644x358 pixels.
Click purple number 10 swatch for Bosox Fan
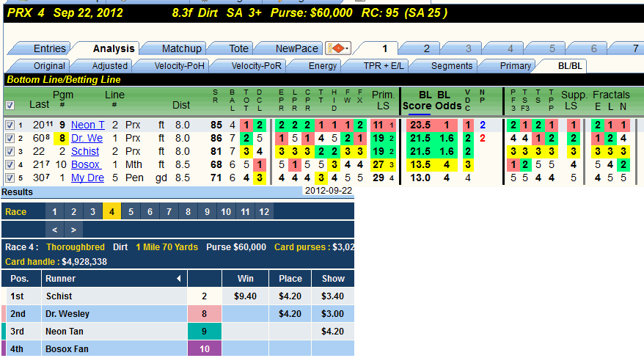click(204, 349)
